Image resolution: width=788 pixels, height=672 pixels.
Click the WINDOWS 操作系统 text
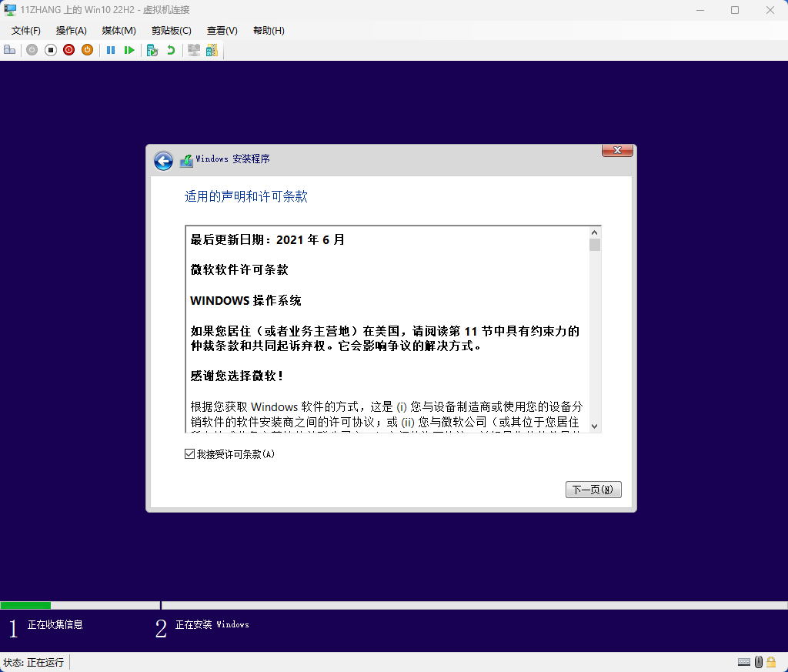245,300
